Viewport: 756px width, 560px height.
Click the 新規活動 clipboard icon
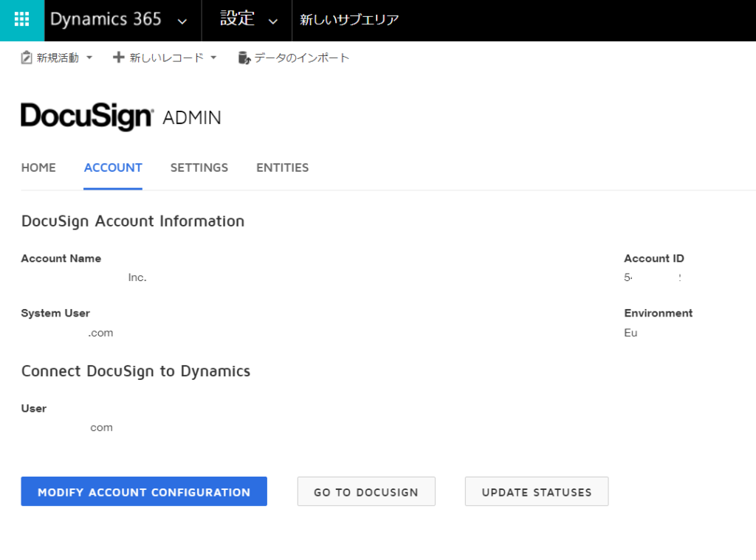point(27,58)
